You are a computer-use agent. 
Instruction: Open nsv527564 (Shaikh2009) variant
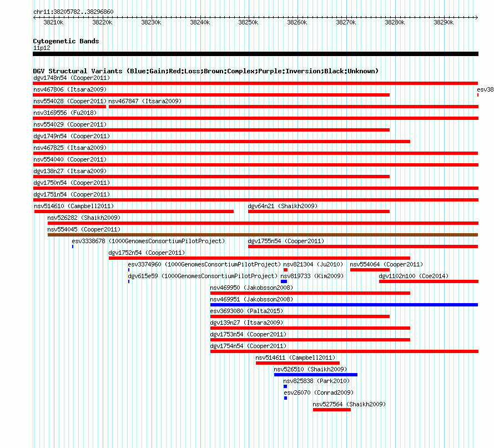click(349, 404)
